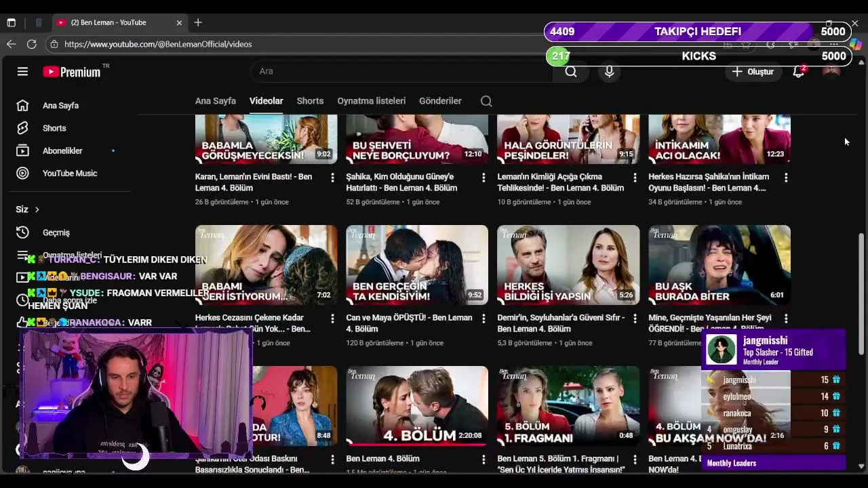
Task: Open the 5. BÖLÜM 1. FRAGMANI thumbnail
Action: coord(568,406)
